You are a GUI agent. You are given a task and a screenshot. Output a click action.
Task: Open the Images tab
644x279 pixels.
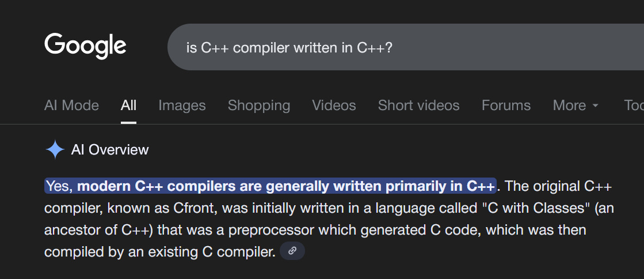(182, 105)
